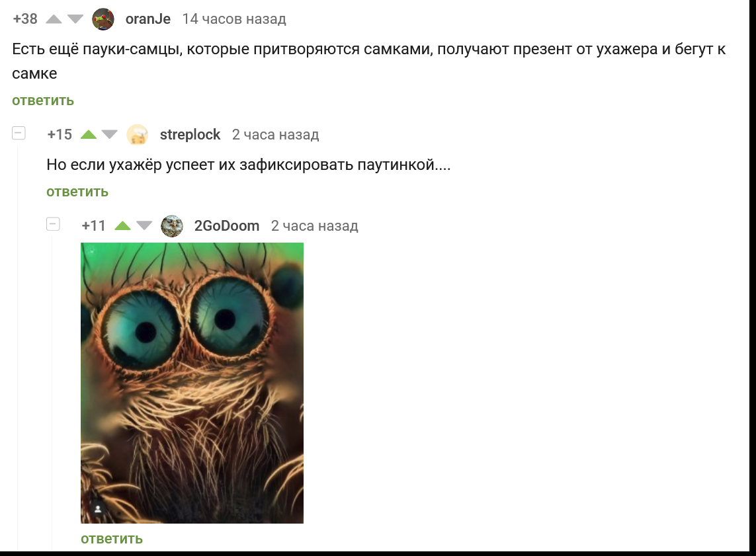Downvote oranJe's comment
This screenshot has height=556, width=756.
point(75,19)
